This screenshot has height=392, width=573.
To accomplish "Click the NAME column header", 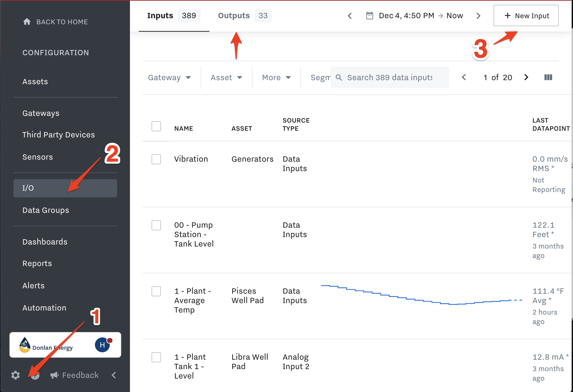I will (183, 128).
